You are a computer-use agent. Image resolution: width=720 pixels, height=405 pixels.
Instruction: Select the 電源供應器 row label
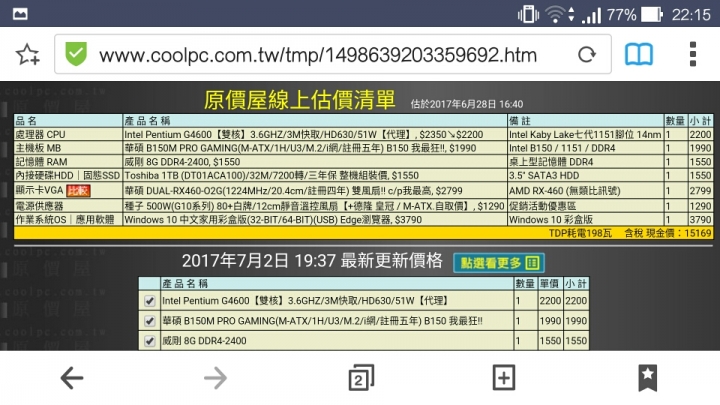click(x=39, y=206)
